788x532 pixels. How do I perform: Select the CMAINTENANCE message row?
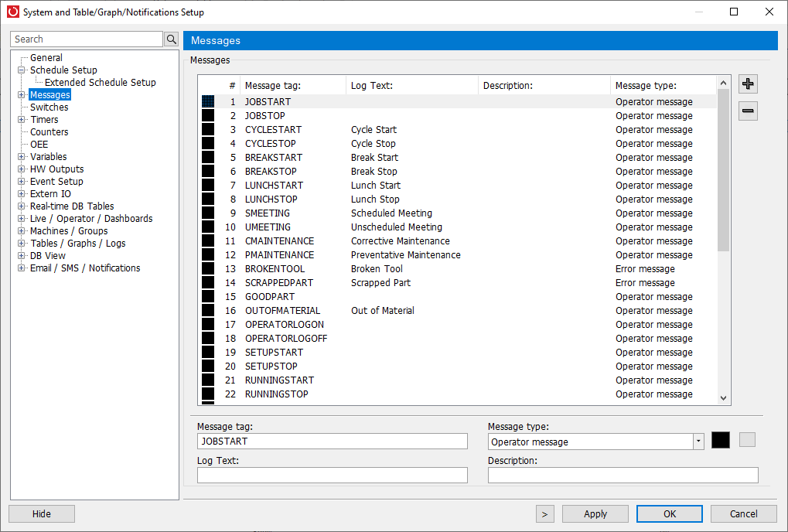tap(459, 241)
